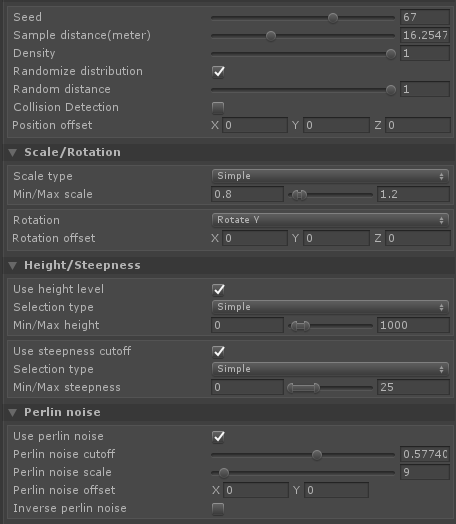This screenshot has width=456, height=524.
Task: Turn off Use perlin noise
Action: [x=218, y=436]
